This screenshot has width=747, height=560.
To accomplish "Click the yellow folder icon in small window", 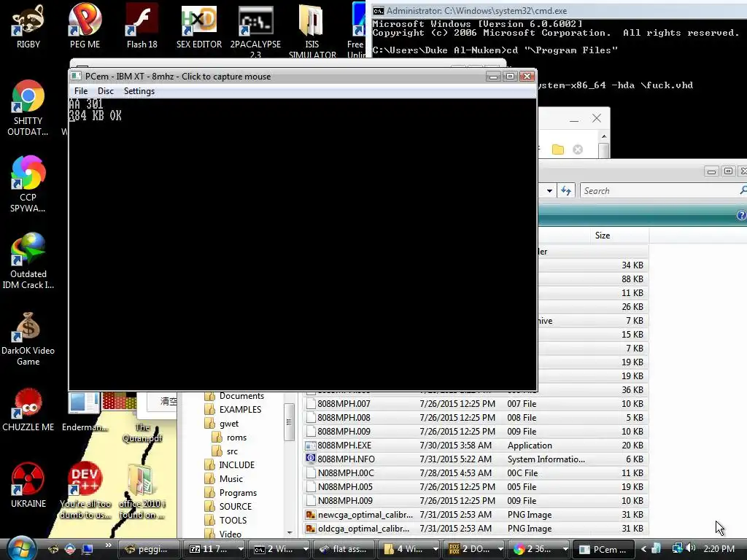I will tap(558, 149).
